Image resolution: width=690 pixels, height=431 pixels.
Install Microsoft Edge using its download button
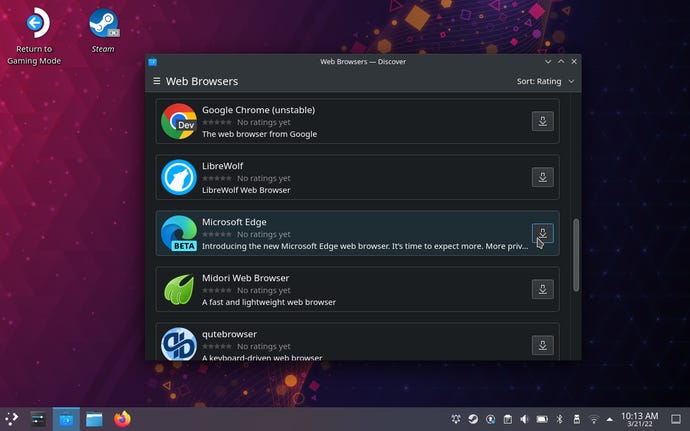click(x=542, y=233)
